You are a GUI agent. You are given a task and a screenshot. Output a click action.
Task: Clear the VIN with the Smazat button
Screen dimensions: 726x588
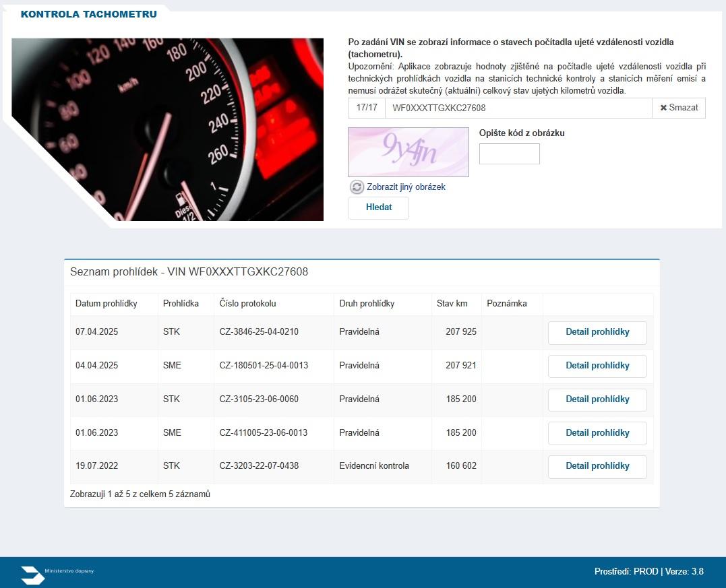click(678, 108)
